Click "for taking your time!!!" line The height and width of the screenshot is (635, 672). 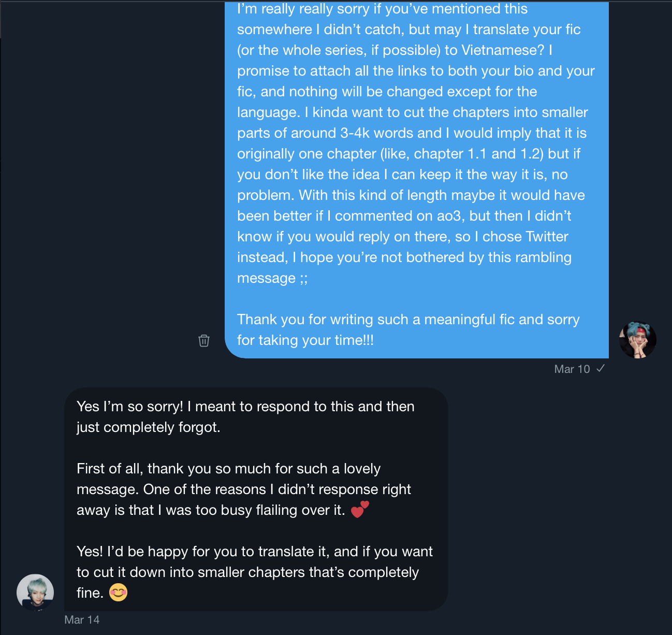point(305,340)
